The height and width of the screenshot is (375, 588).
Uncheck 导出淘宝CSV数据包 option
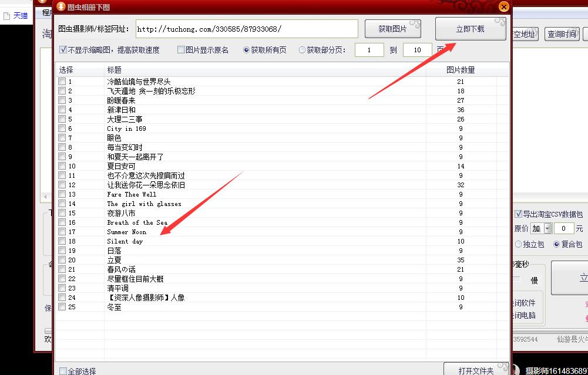pos(518,213)
